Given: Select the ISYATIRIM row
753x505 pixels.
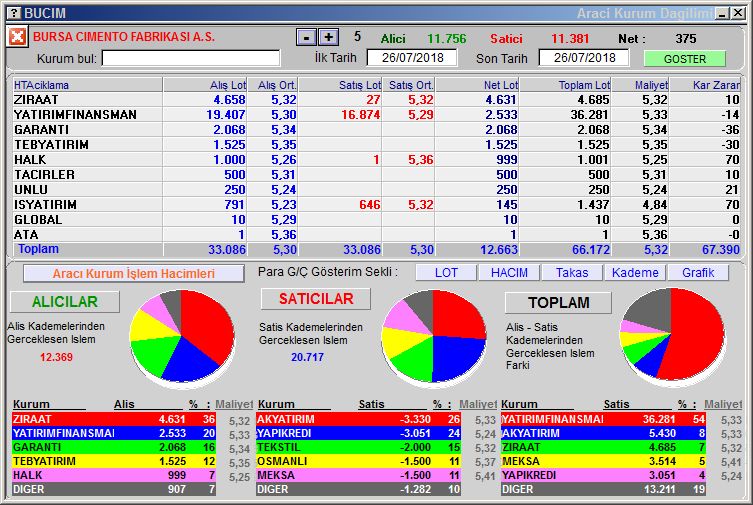Looking at the screenshot, I should pos(376,204).
